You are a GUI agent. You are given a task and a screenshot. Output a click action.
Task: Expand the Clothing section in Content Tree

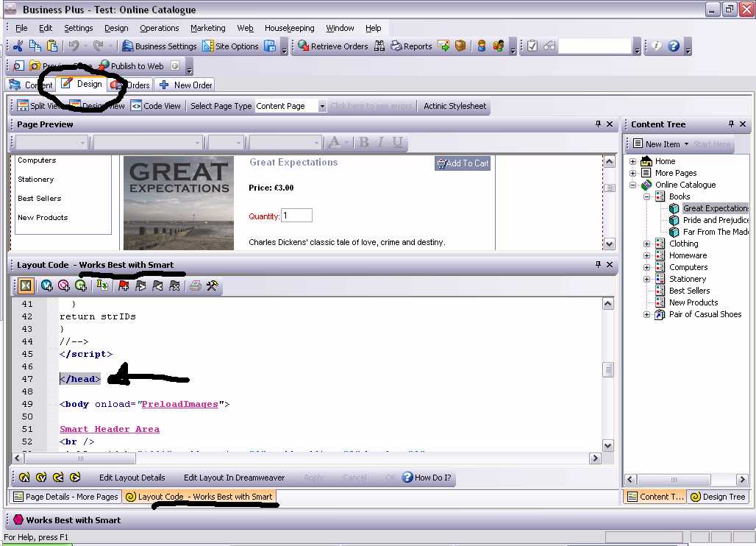click(647, 244)
